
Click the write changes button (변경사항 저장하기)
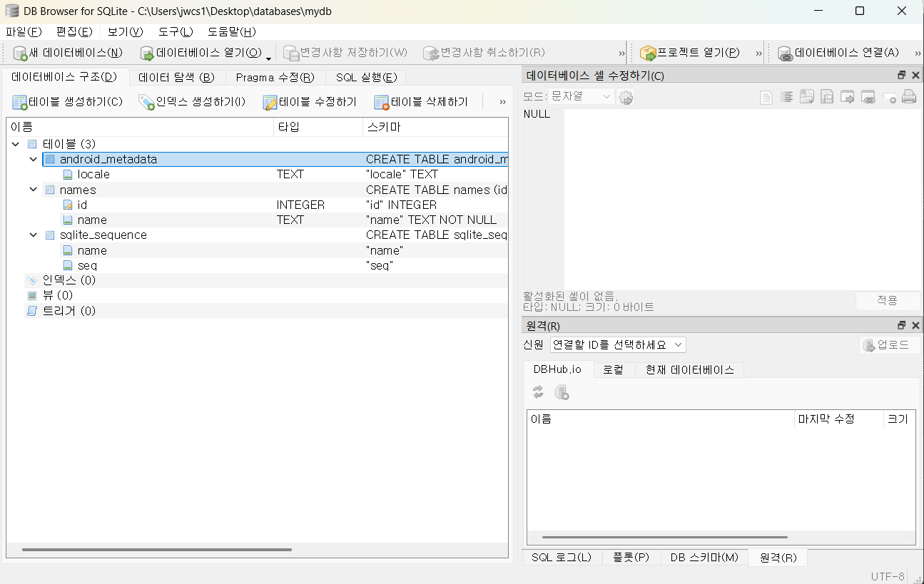click(x=346, y=53)
